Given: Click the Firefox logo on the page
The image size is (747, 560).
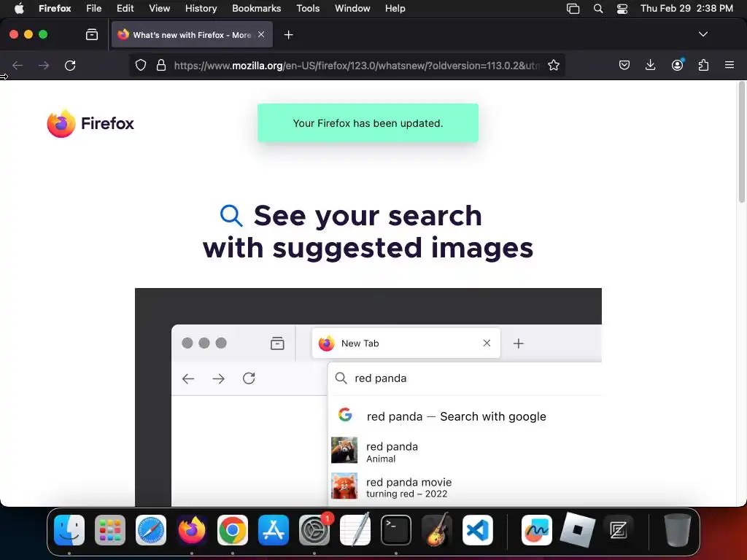Looking at the screenshot, I should pyautogui.click(x=90, y=123).
